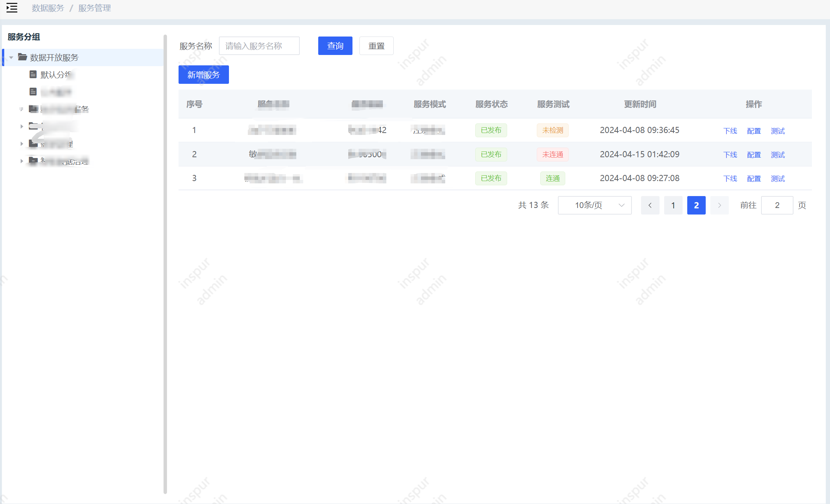
Task: Click the left tree panel scrollbar
Action: tap(165, 264)
